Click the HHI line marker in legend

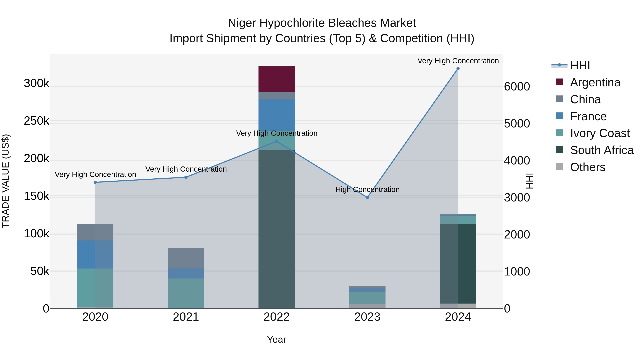pyautogui.click(x=560, y=65)
